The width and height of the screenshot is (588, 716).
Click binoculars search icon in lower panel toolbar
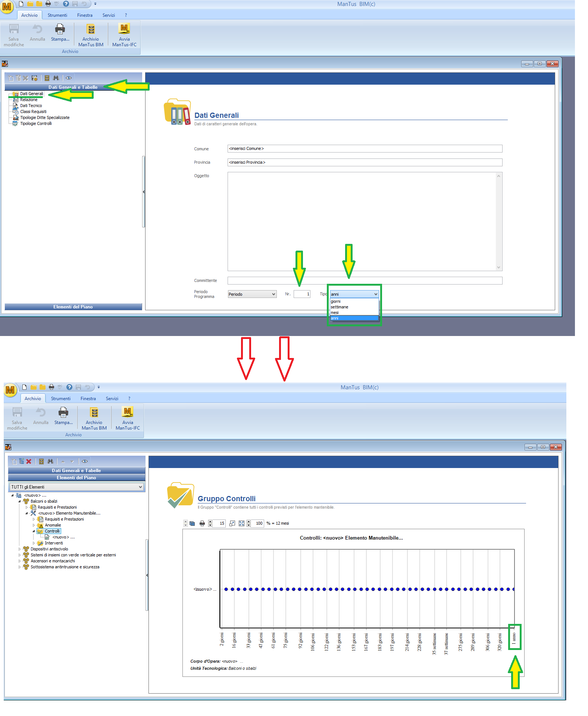tap(50, 461)
